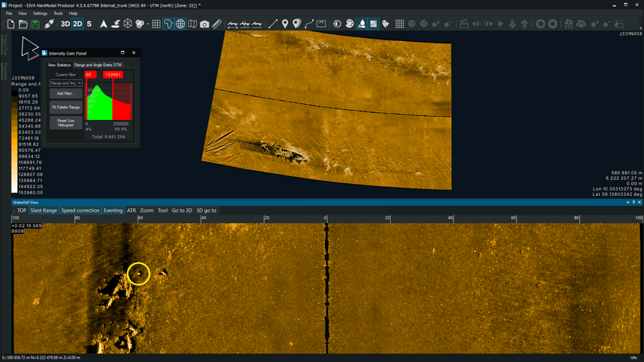Switch to 3D view mode
The image size is (644, 362).
65,24
